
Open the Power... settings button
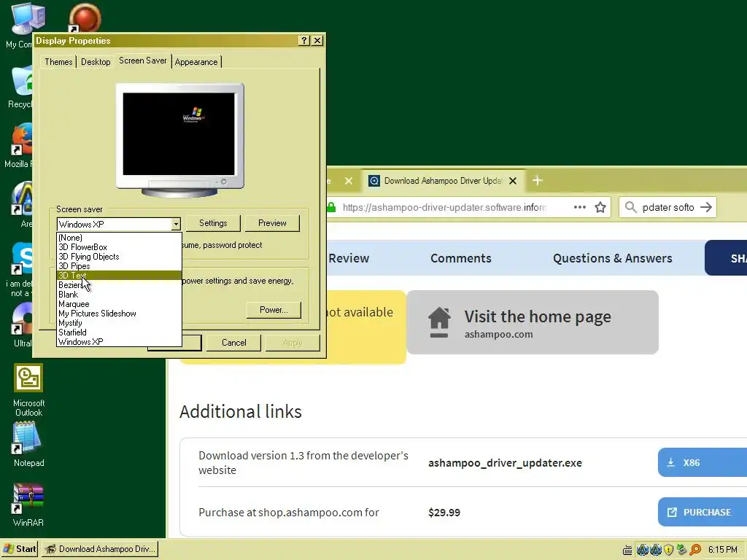point(274,310)
